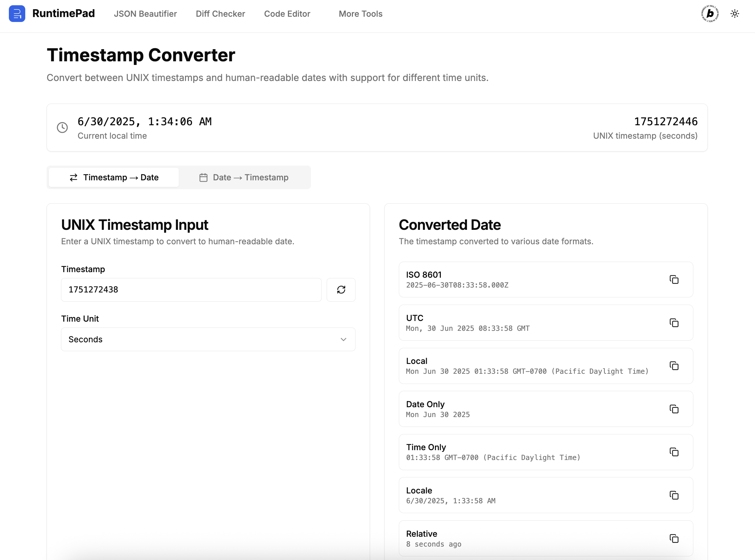
Task: Copy the Date Only value
Action: click(x=674, y=409)
